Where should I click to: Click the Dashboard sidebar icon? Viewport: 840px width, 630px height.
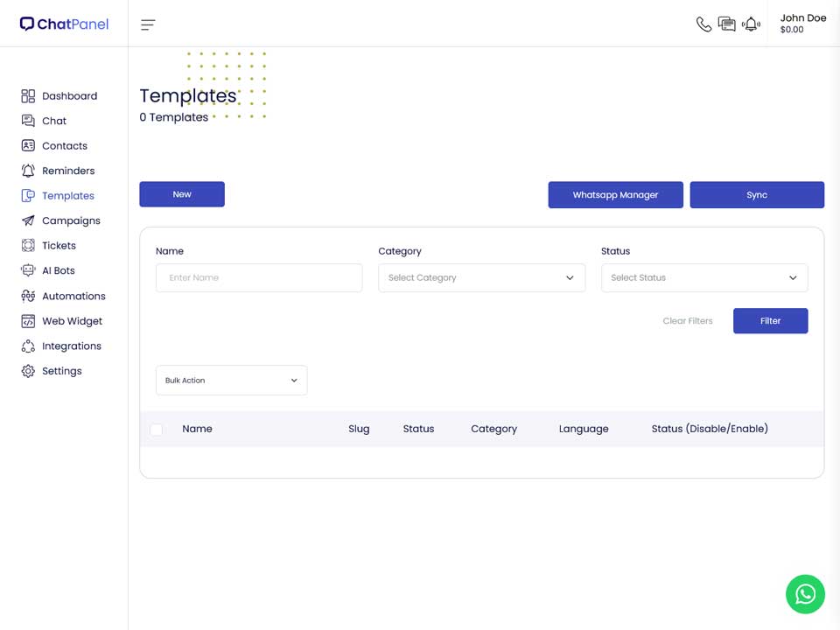(x=28, y=96)
